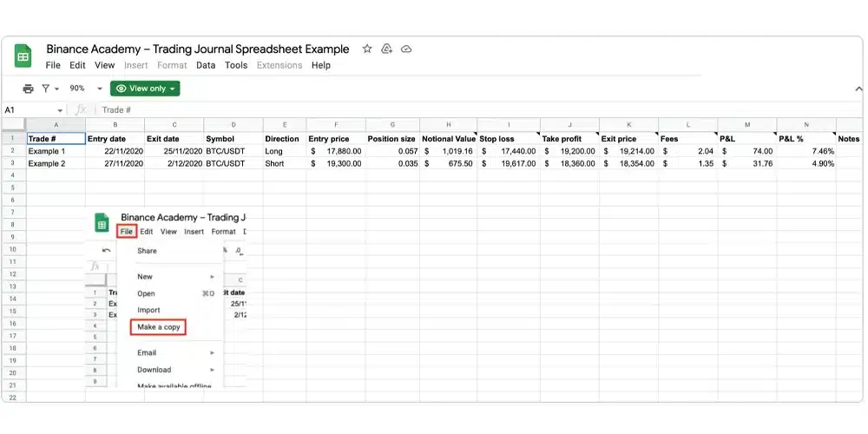Viewport: 868px width, 434px height.
Task: Check the cloud document status icon
Action: pyautogui.click(x=406, y=49)
